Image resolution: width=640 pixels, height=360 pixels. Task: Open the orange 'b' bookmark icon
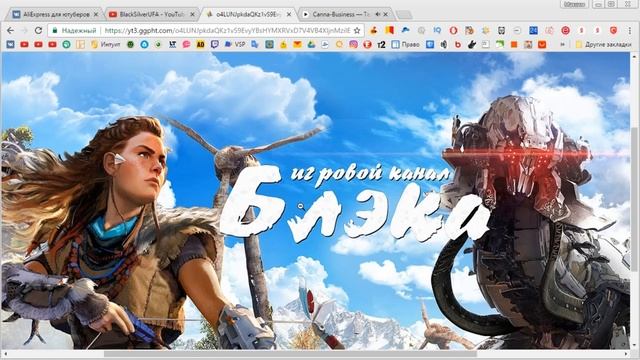458,44
